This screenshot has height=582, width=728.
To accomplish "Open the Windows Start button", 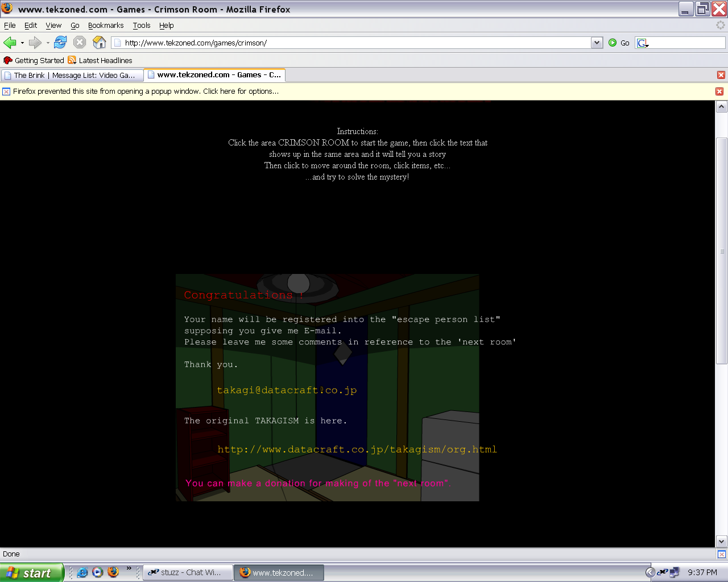I will point(31,573).
